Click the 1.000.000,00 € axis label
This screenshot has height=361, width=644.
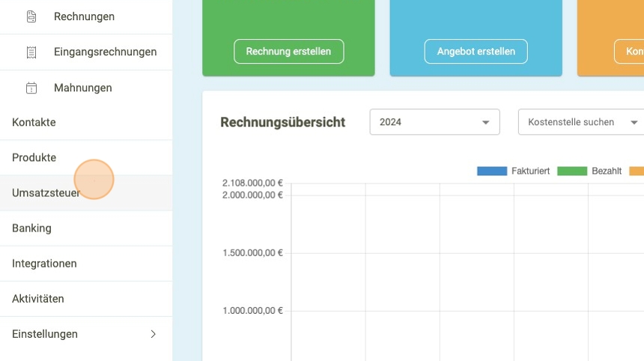(x=252, y=311)
